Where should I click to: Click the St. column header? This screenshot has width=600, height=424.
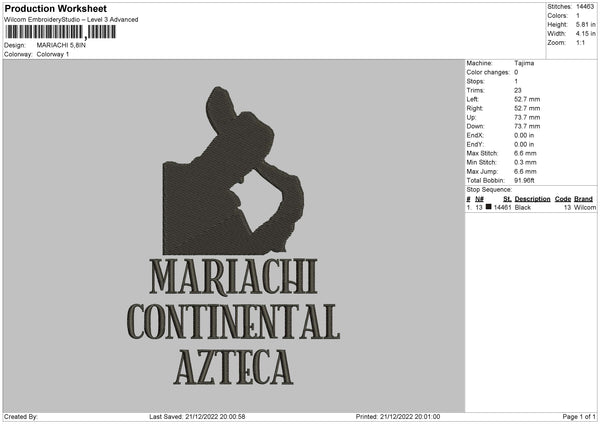click(507, 199)
